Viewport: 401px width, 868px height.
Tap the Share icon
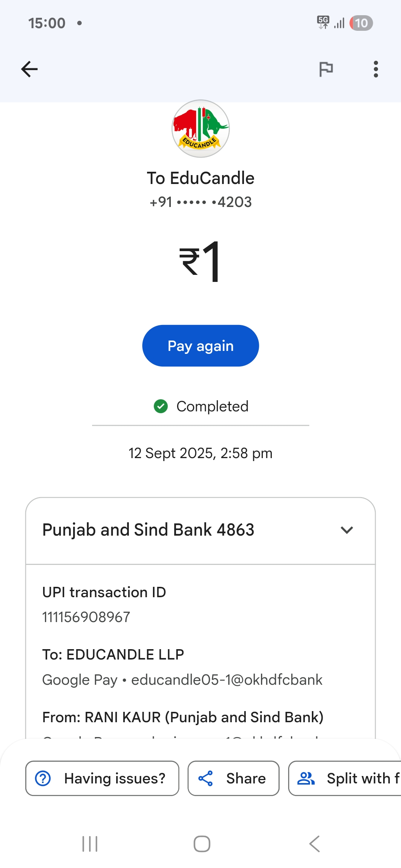[x=206, y=778]
